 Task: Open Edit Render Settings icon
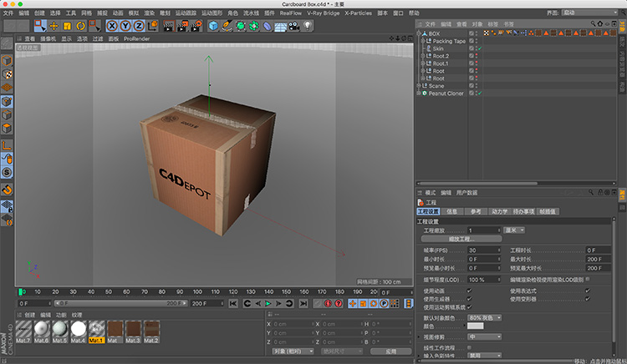[196, 26]
